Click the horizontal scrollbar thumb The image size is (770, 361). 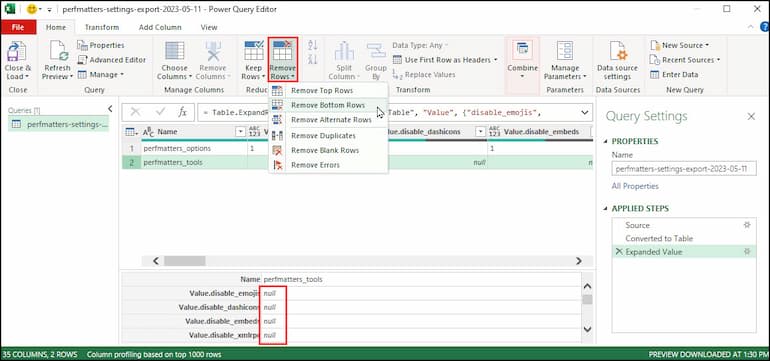pyautogui.click(x=185, y=261)
